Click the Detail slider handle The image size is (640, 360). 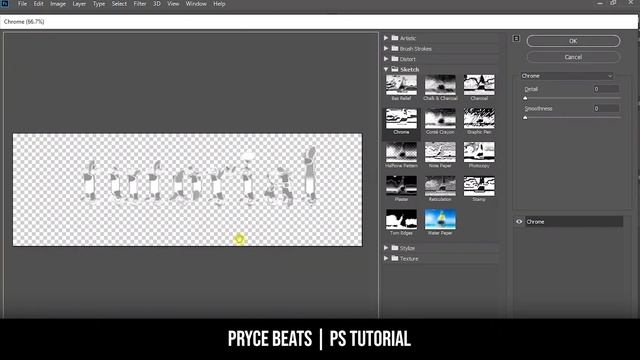525,98
